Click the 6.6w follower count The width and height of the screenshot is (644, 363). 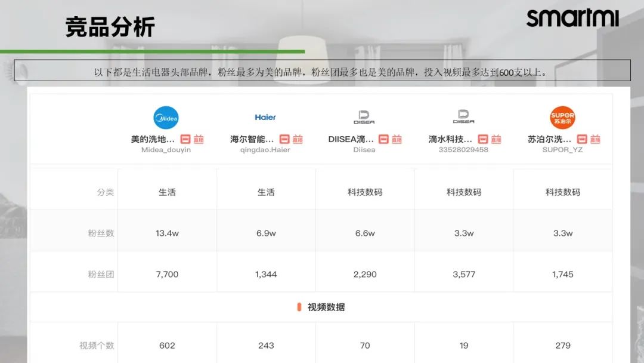click(365, 233)
